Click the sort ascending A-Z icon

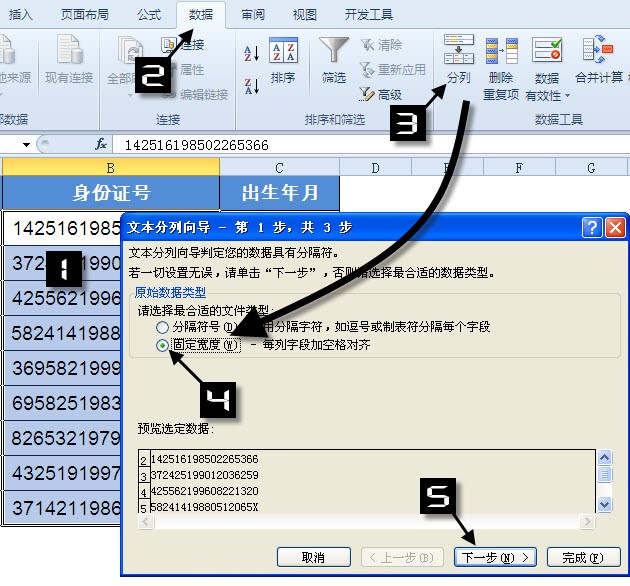coord(251,53)
